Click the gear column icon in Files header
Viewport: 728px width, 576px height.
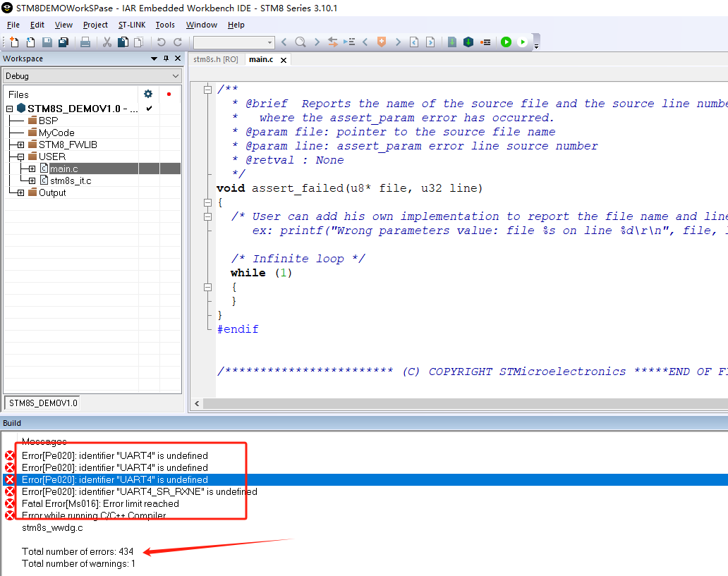(x=148, y=94)
